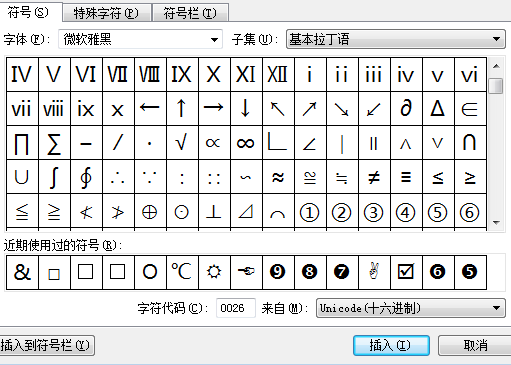511x365 pixels.
Task: Pick recently used black circled 7
Action: pos(342,272)
